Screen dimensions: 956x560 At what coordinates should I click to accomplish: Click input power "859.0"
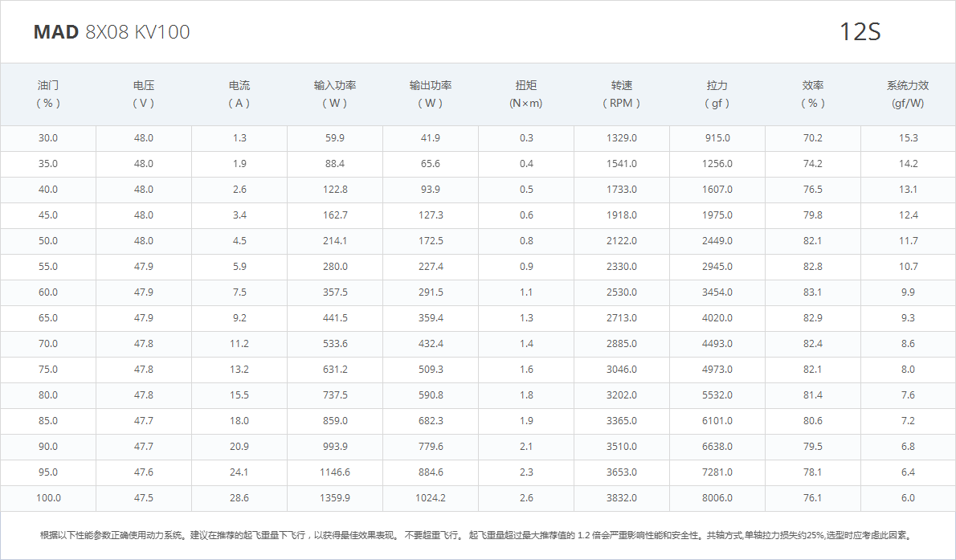pyautogui.click(x=335, y=420)
